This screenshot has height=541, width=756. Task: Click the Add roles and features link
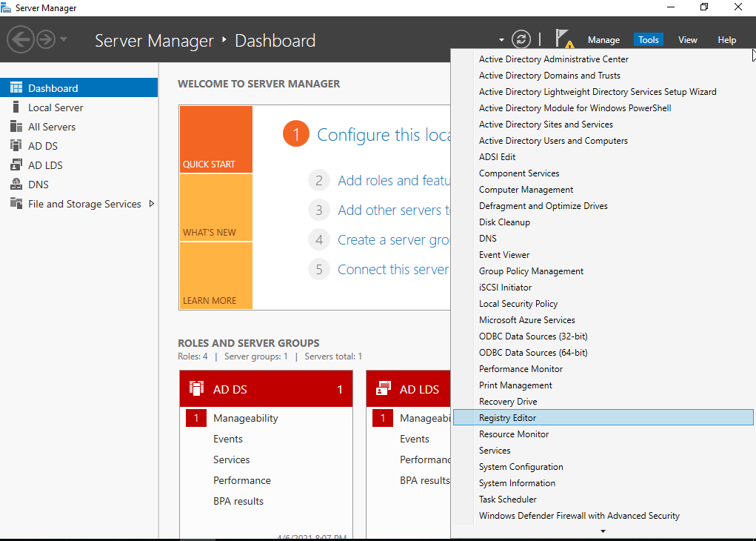pyautogui.click(x=394, y=180)
